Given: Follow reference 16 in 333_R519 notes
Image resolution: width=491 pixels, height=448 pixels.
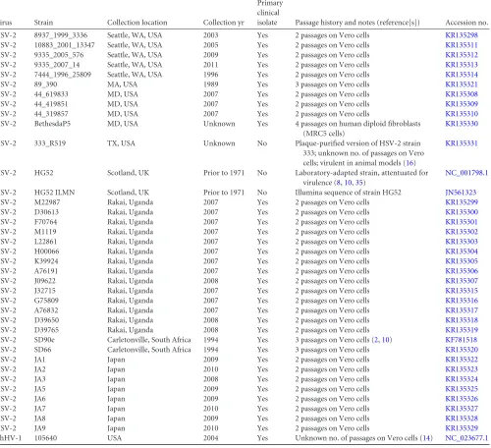Looking at the screenshot, I should tap(409, 163).
